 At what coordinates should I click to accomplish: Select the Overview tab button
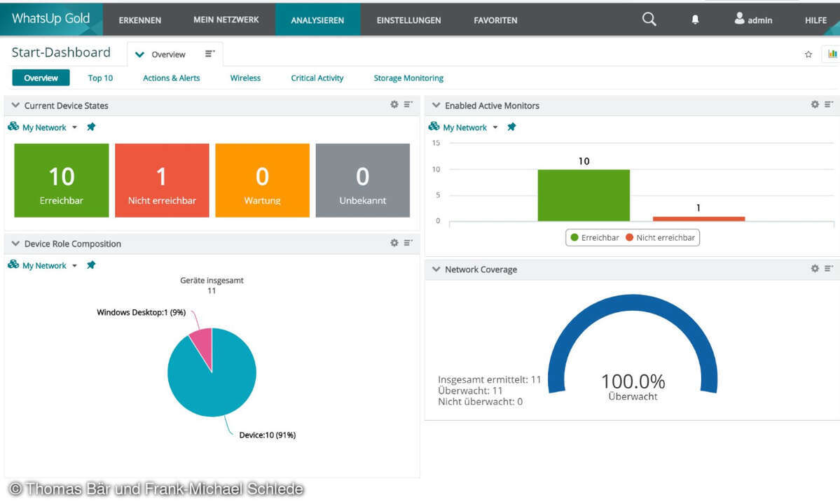(41, 78)
